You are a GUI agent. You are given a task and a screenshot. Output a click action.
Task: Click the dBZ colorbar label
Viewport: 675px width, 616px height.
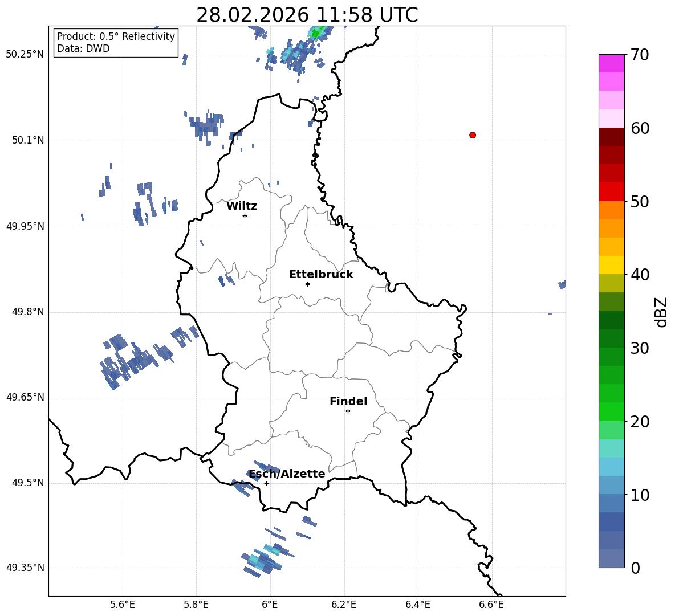[x=661, y=312]
